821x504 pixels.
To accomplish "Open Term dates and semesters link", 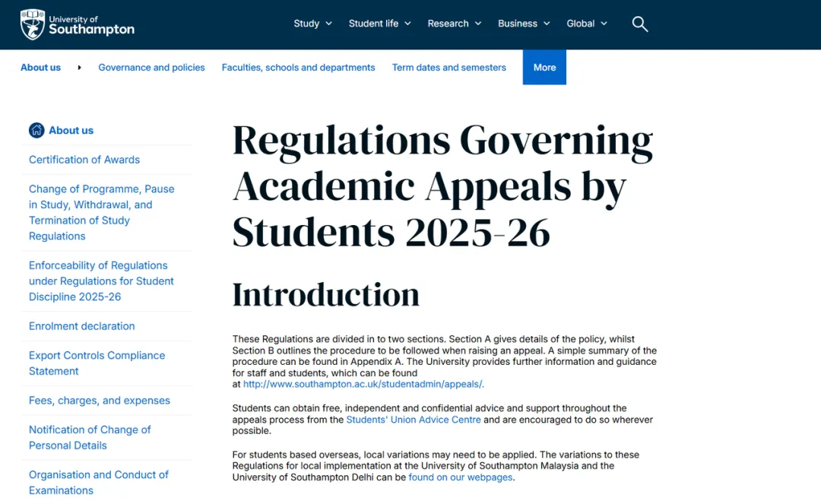I will [x=449, y=68].
